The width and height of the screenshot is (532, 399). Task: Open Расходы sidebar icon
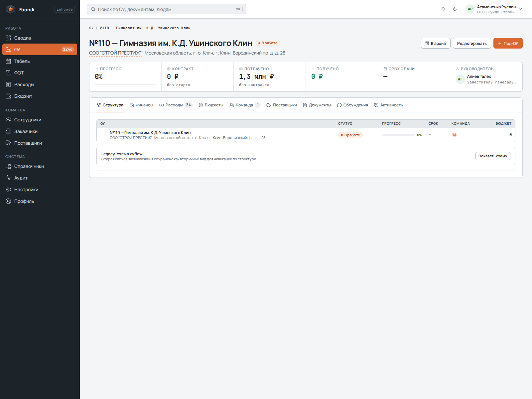click(x=8, y=84)
